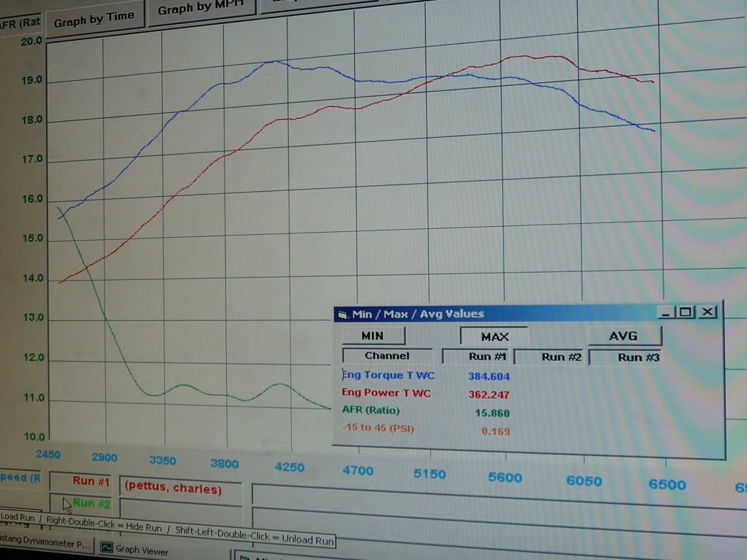Select the MIN values toggle button
This screenshot has width=747, height=560.
click(x=372, y=335)
